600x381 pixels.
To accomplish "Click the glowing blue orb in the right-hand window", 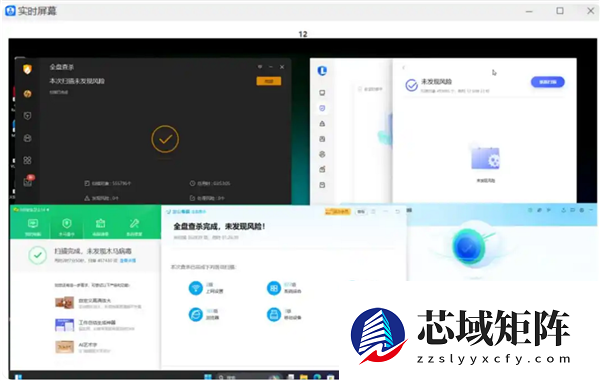I will 468,247.
